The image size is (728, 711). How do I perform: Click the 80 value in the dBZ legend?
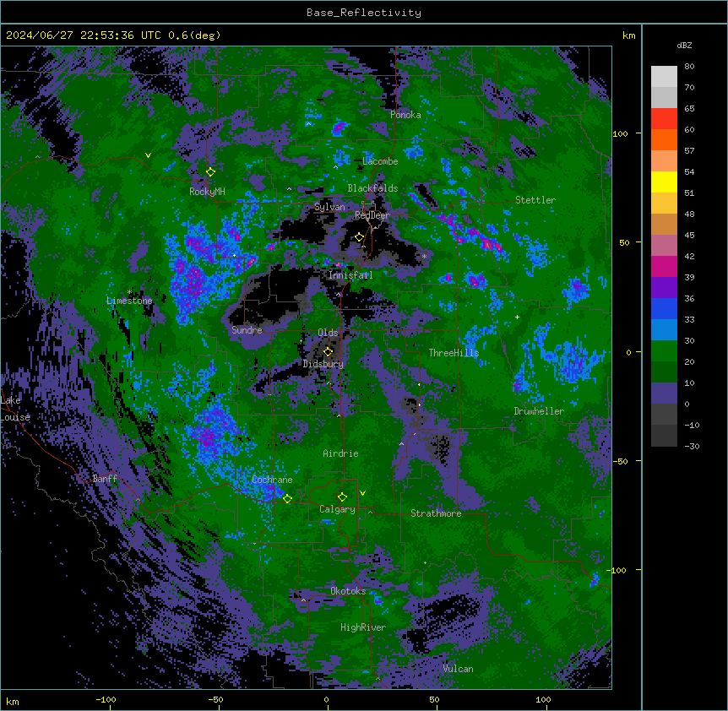tap(689, 67)
